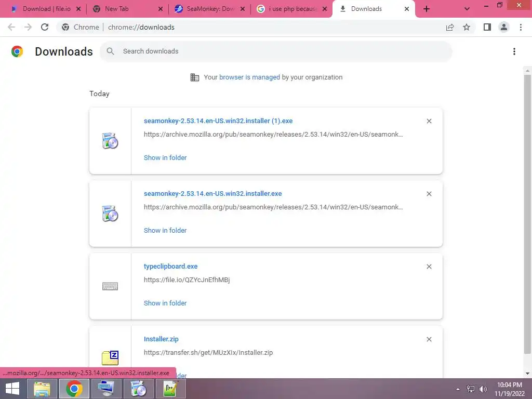
Task: Click the seamonkey installer.exe file icon
Action: [x=110, y=214]
